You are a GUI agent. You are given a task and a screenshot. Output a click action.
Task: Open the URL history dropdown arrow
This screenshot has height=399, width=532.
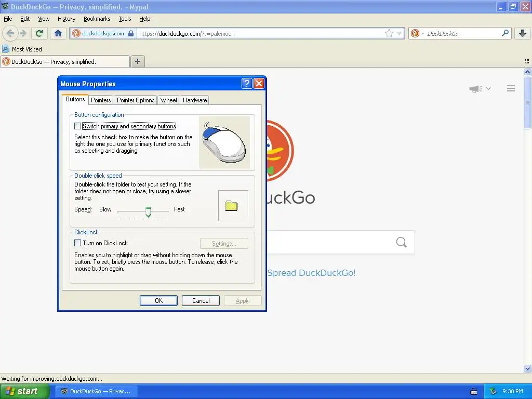pyautogui.click(x=400, y=33)
